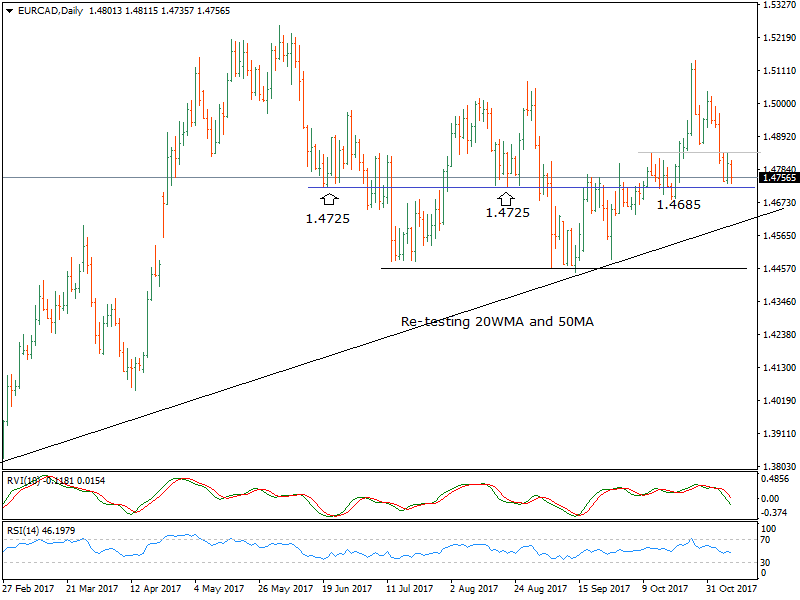
Task: Click the 1.45650 price scale value
Action: [779, 236]
